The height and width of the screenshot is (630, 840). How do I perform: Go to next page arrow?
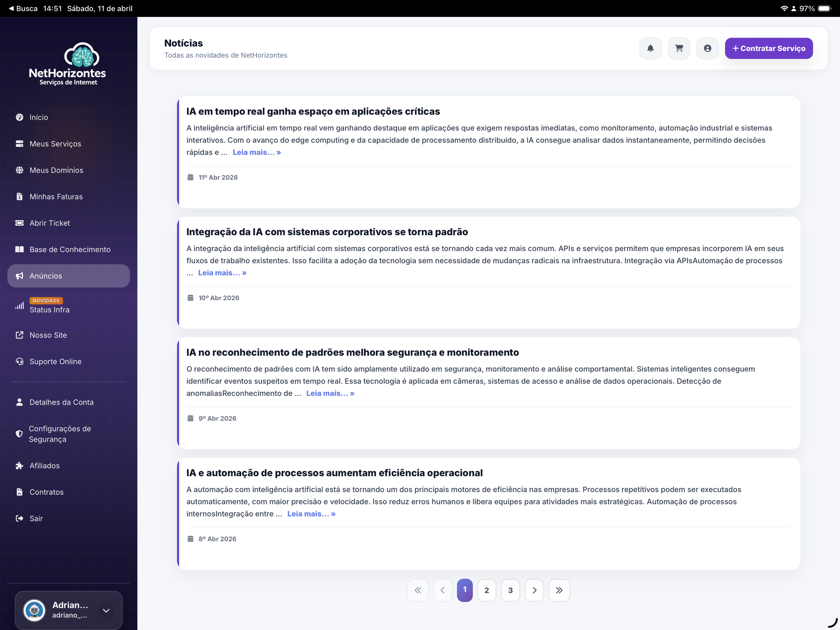[534, 590]
